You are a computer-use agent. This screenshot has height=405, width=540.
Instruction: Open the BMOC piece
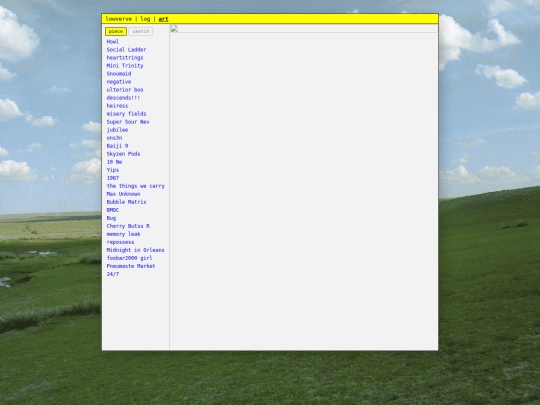113,210
